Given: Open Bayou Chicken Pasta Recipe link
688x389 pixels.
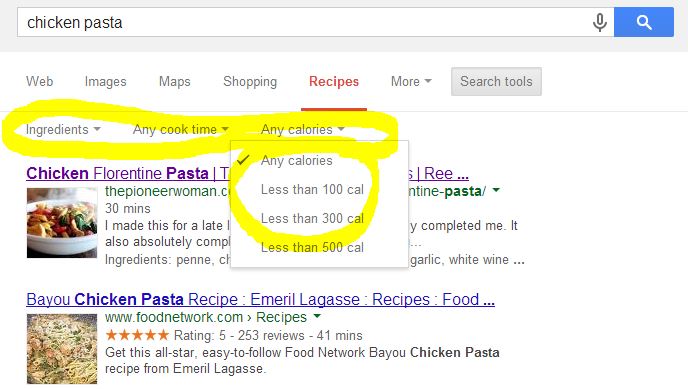Looking at the screenshot, I should click(261, 299).
